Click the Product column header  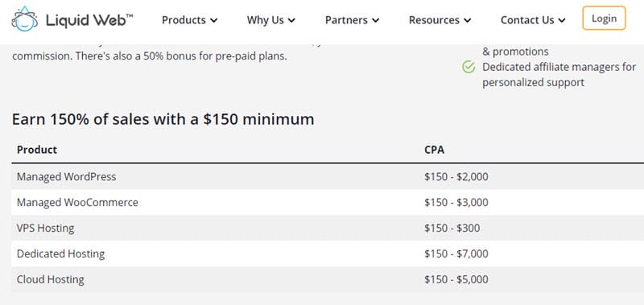[x=37, y=150]
